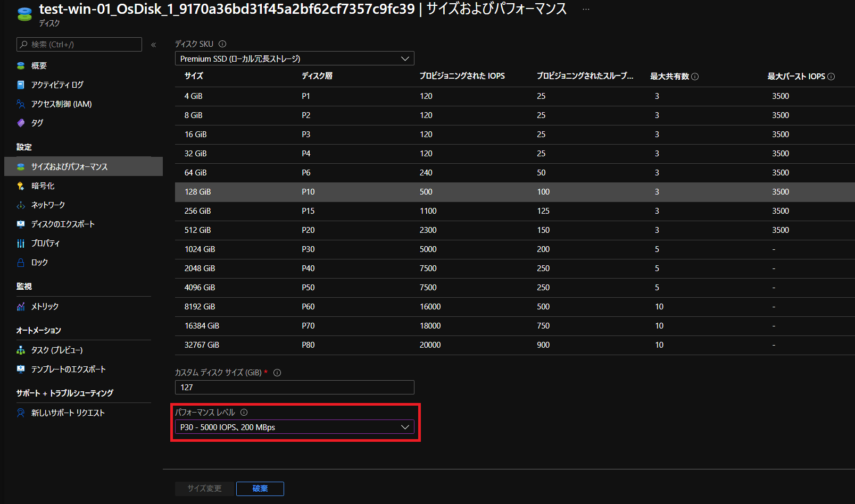
Task: Select the 8192 GiB P60 row
Action: [x=514, y=307]
